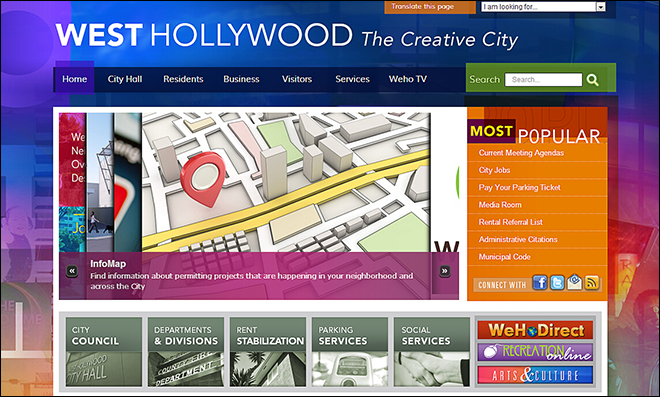
Task: Open Pay Your Parking Ticket link
Action: [x=519, y=187]
